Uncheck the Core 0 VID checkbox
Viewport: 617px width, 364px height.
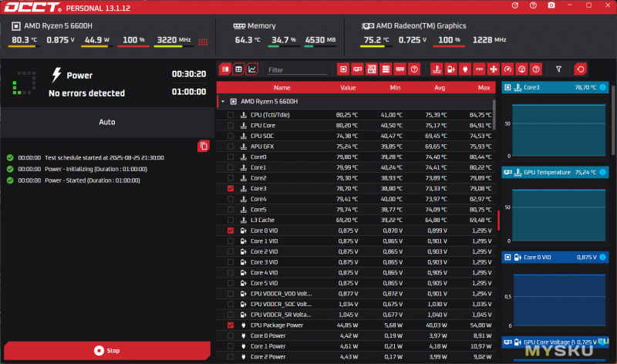point(231,231)
